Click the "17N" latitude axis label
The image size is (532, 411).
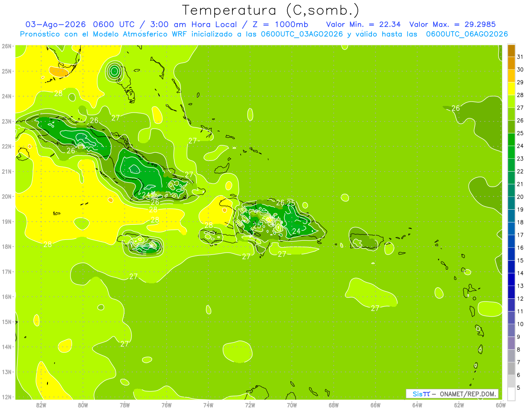[x=7, y=271]
